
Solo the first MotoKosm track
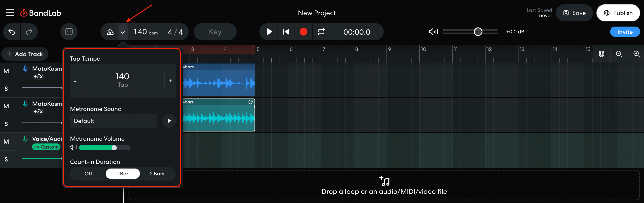point(7,88)
